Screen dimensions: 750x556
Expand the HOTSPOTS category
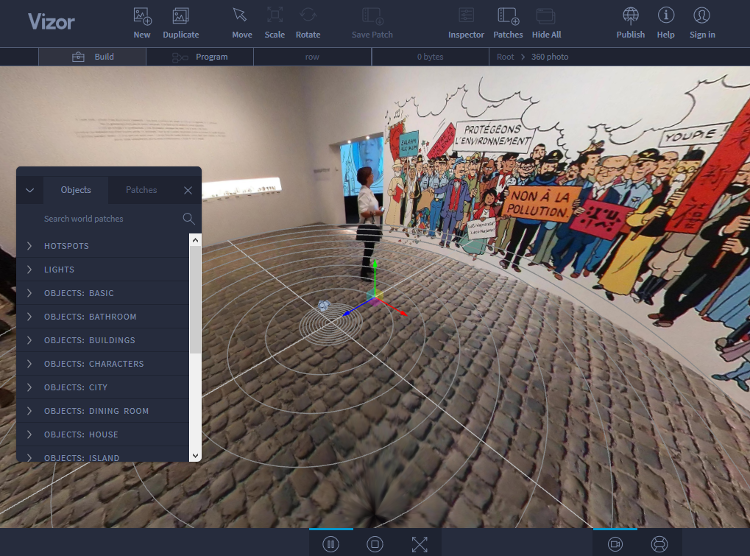[102, 246]
